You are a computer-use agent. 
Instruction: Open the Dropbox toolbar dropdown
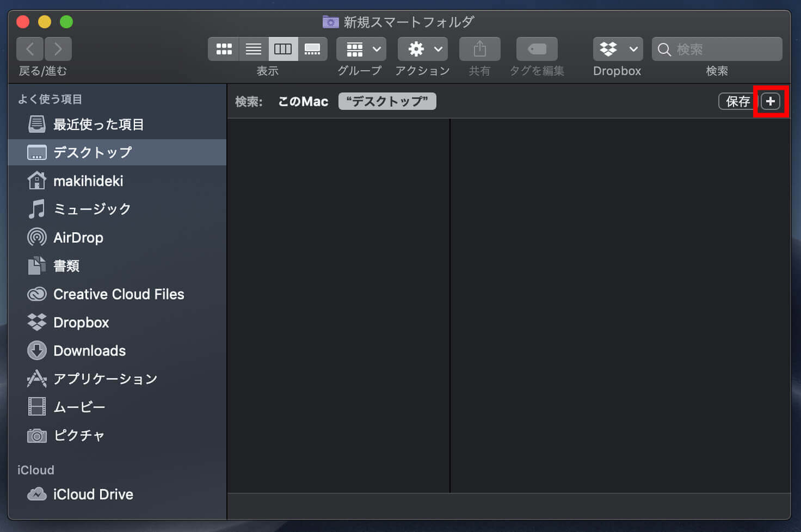click(x=618, y=49)
